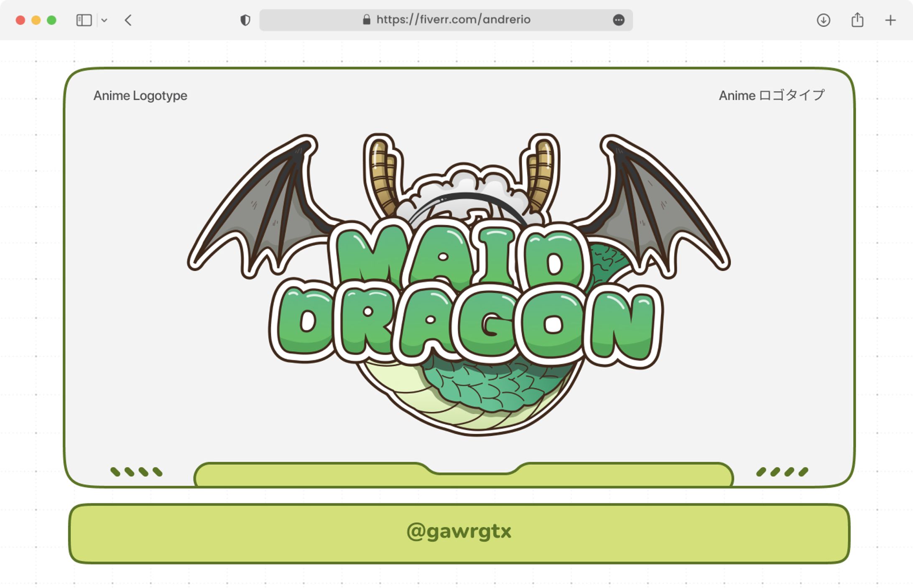Open the fiverr.com/andrerio link
Viewport: 913px width, 588px height.
pos(453,19)
